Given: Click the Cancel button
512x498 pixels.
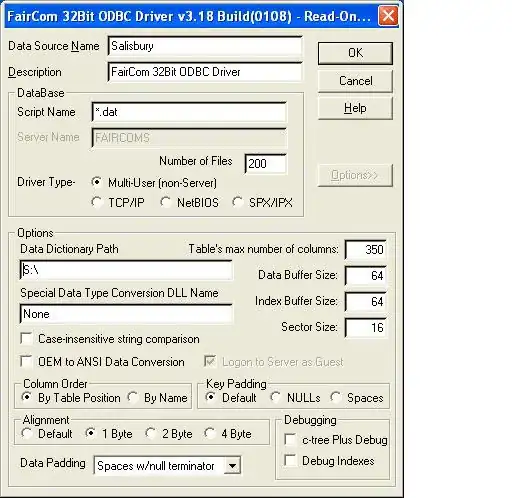Looking at the screenshot, I should [x=355, y=81].
